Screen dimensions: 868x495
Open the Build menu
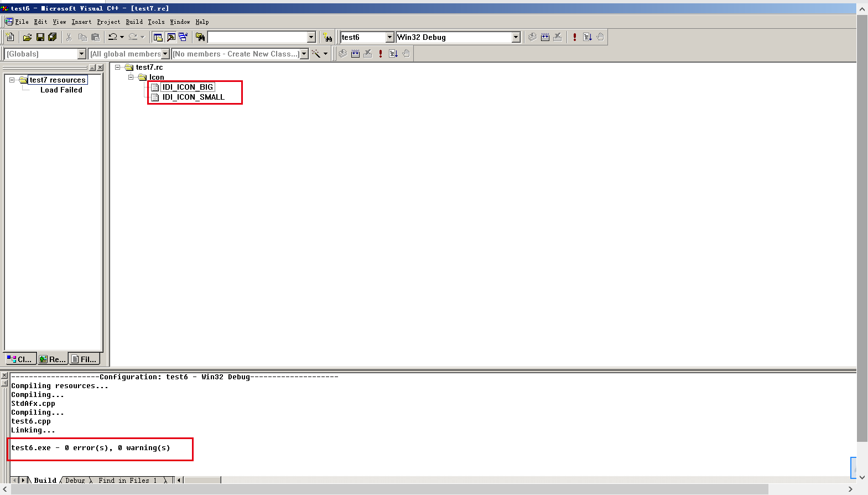pos(134,22)
